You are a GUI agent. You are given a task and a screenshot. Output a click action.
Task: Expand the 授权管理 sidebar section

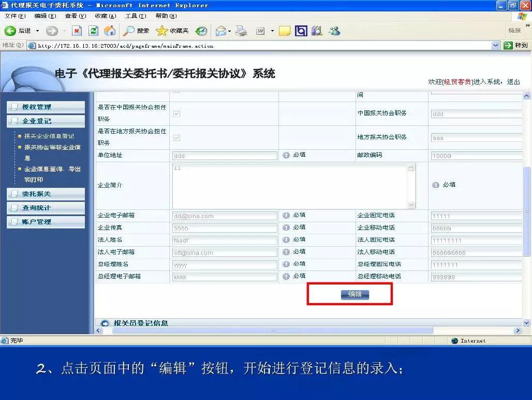[x=46, y=107]
